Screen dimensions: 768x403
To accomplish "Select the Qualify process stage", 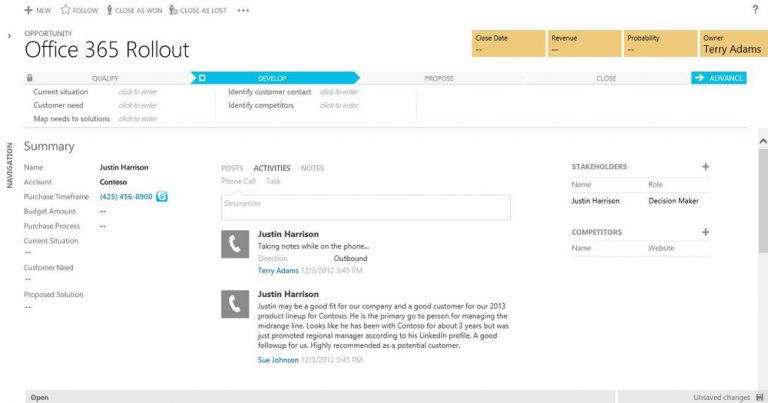I will (105, 78).
